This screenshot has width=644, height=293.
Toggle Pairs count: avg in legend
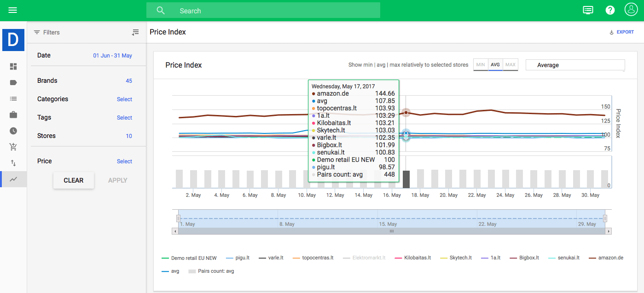[211, 271]
